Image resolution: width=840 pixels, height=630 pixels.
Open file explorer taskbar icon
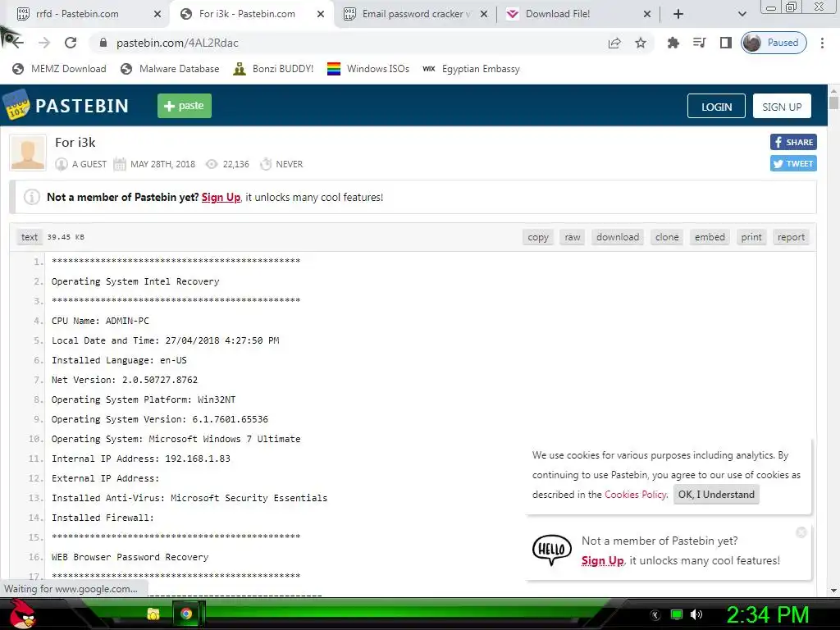pos(153,614)
